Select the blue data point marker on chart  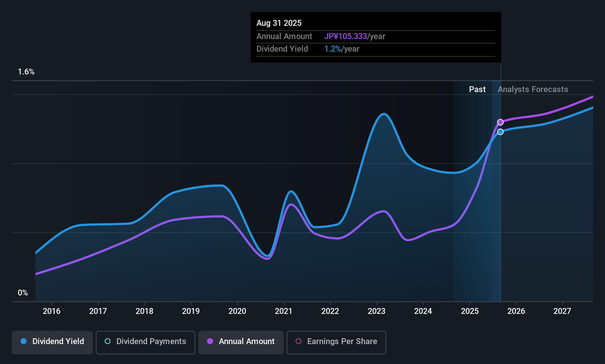point(500,132)
